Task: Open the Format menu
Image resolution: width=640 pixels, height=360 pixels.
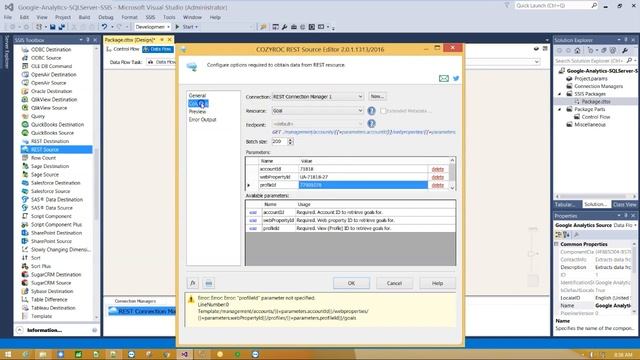Action: [x=129, y=17]
